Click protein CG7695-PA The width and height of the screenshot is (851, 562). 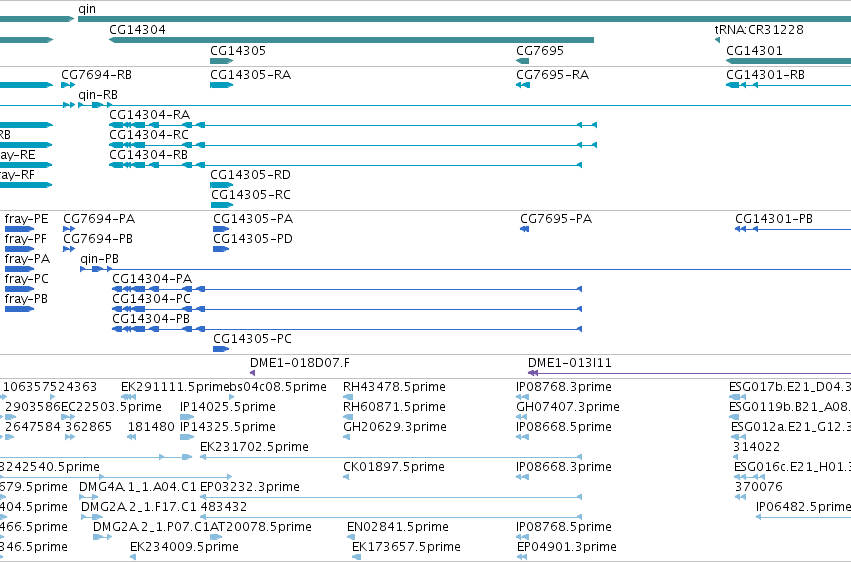click(524, 229)
